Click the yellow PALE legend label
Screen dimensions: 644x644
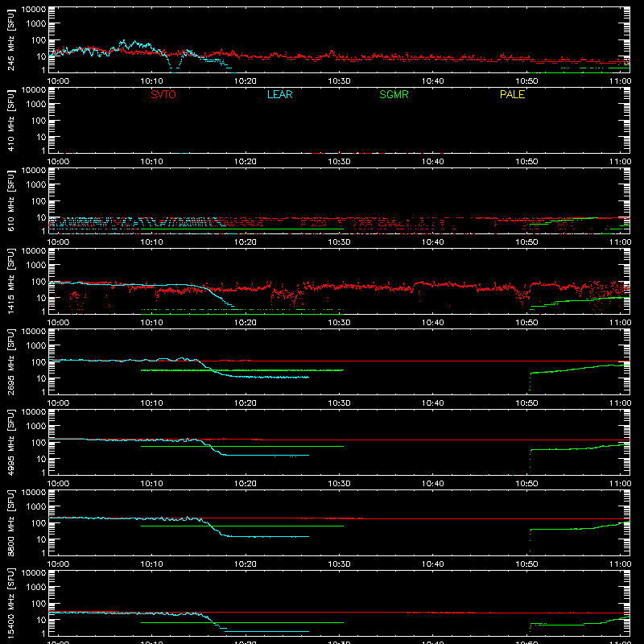[512, 94]
